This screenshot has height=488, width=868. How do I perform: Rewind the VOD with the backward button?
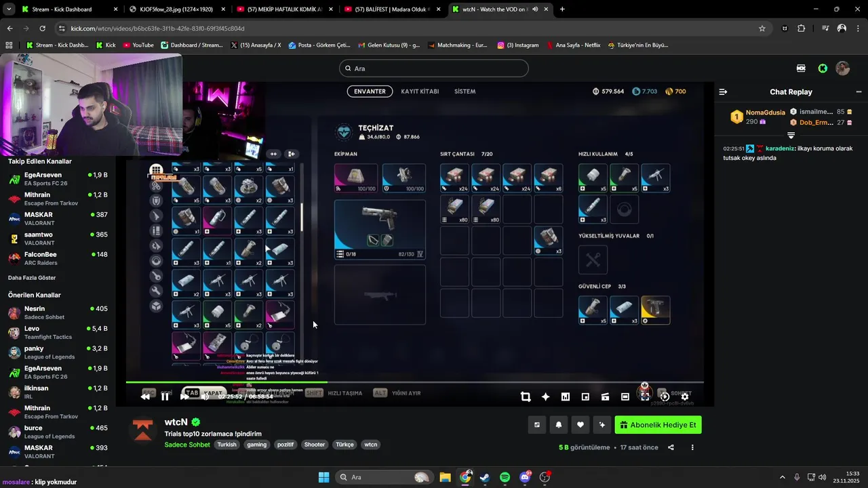(145, 396)
